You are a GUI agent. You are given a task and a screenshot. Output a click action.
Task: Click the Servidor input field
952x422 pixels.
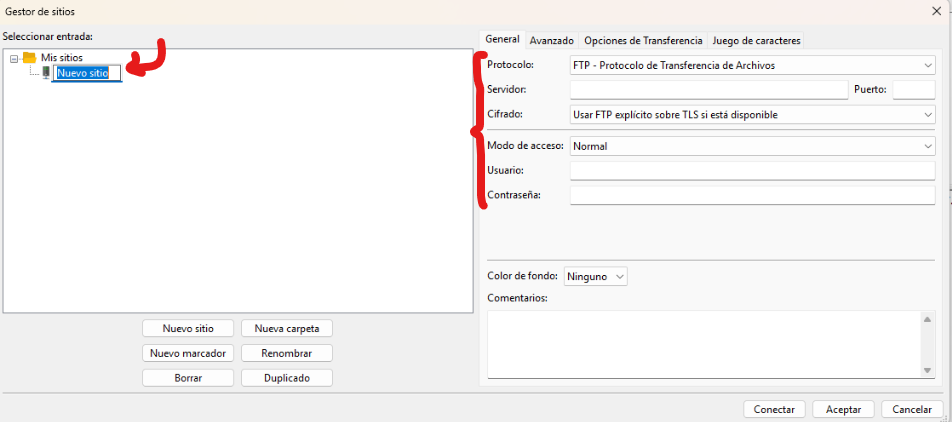[x=708, y=90]
